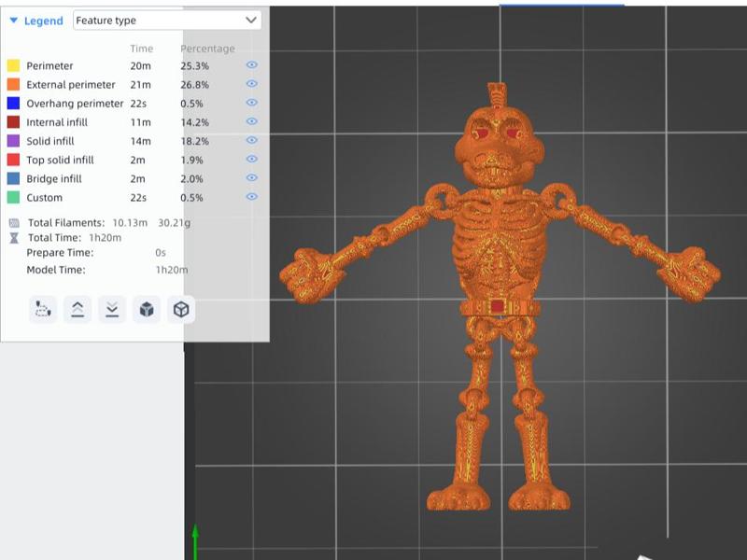Click the Legend title text
The image size is (747, 560).
click(x=44, y=21)
